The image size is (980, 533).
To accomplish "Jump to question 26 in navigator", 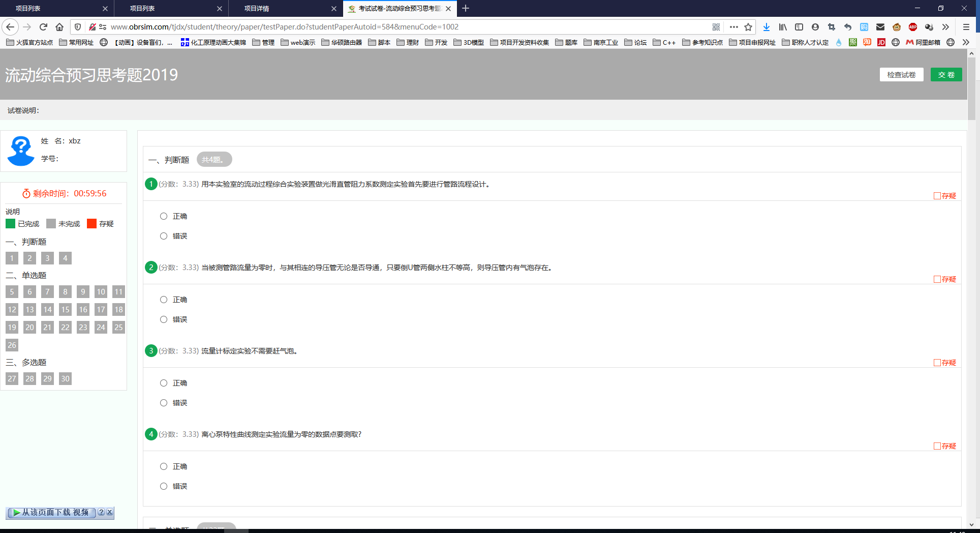I will coord(12,345).
